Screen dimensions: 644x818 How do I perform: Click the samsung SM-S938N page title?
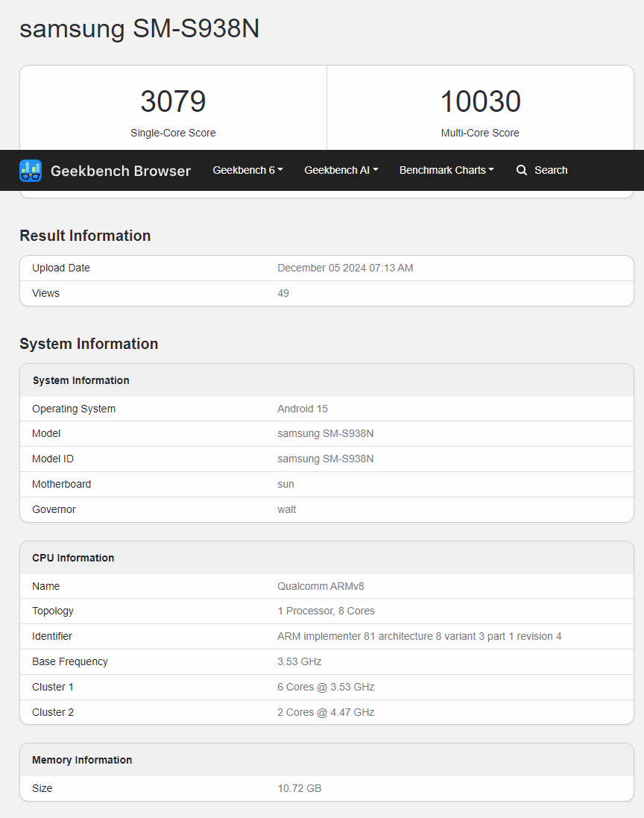pyautogui.click(x=139, y=28)
